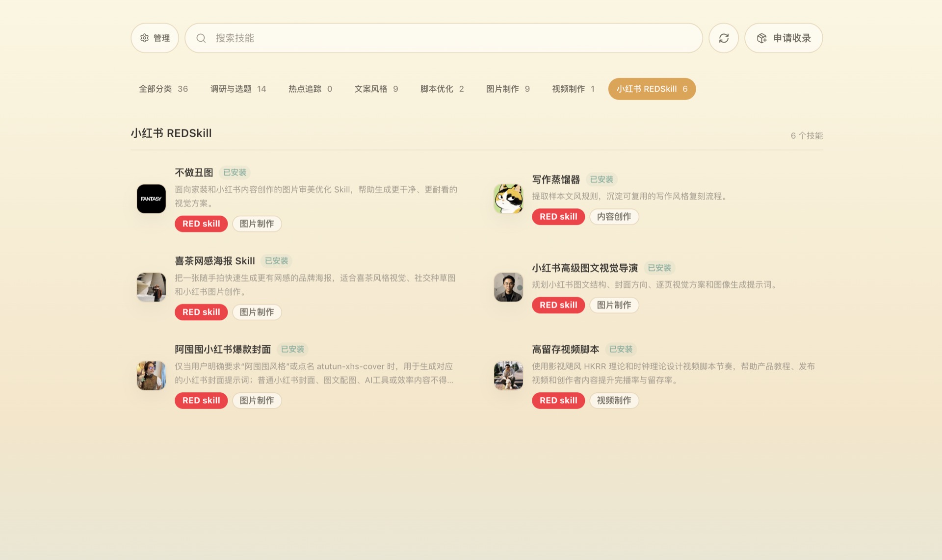Click the 小红书高级图文视觉导演 avatar
Screen dimensions: 942x560
pyautogui.click(x=508, y=287)
